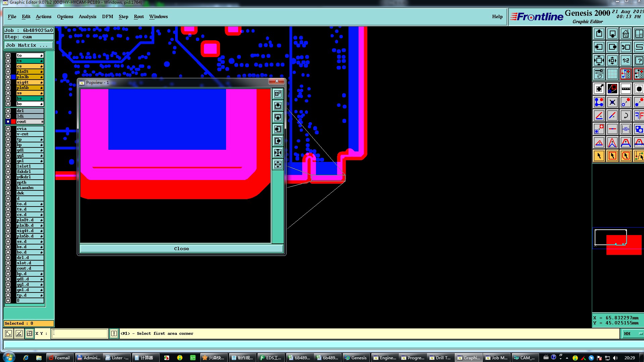The width and height of the screenshot is (644, 362).
Task: Click the exclamation mark button beside coordinate field
Action: (114, 333)
